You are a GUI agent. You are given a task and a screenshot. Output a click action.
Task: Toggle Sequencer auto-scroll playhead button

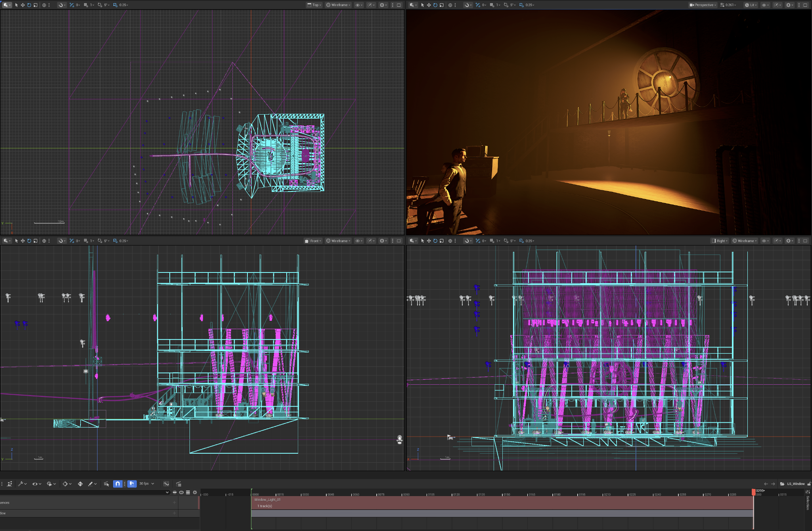click(x=132, y=484)
